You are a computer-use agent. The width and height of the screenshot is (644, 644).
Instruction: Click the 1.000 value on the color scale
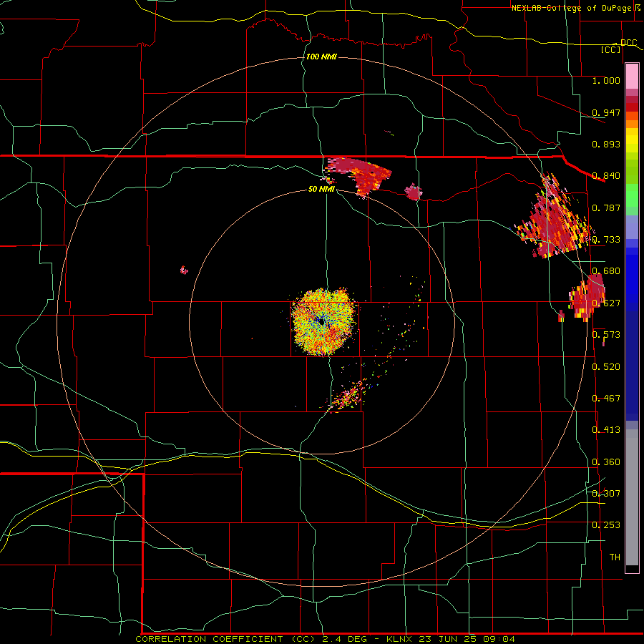point(606,80)
